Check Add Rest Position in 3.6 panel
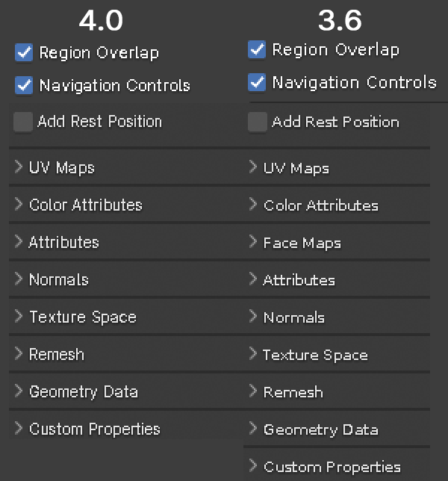Viewport: 448px width, 481px height. point(258,122)
